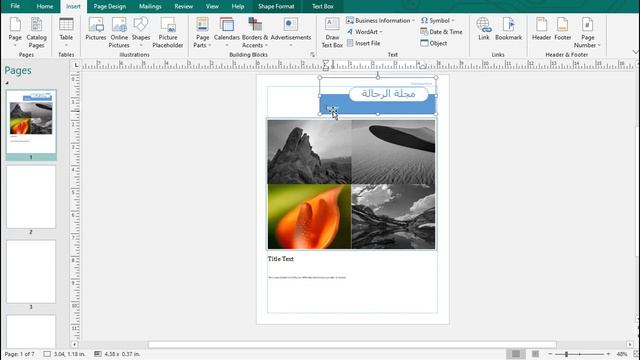The height and width of the screenshot is (360, 640).
Task: Click the desert dune photo
Action: click(393, 151)
